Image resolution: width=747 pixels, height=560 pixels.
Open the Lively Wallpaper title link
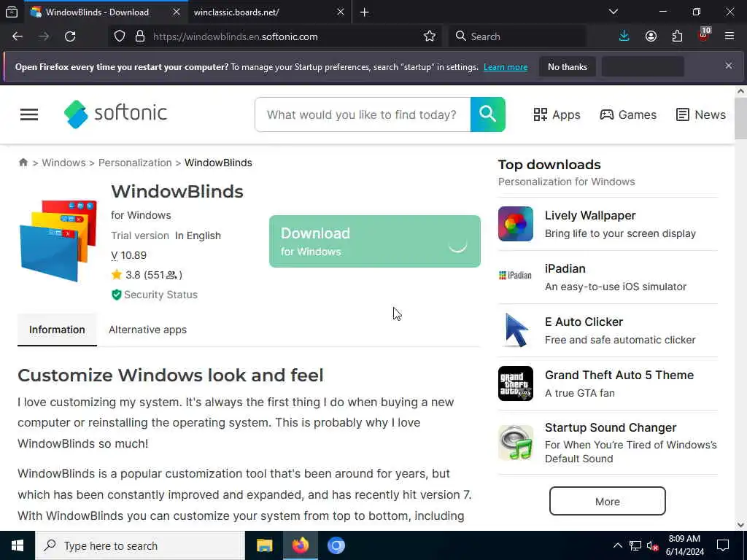click(590, 215)
